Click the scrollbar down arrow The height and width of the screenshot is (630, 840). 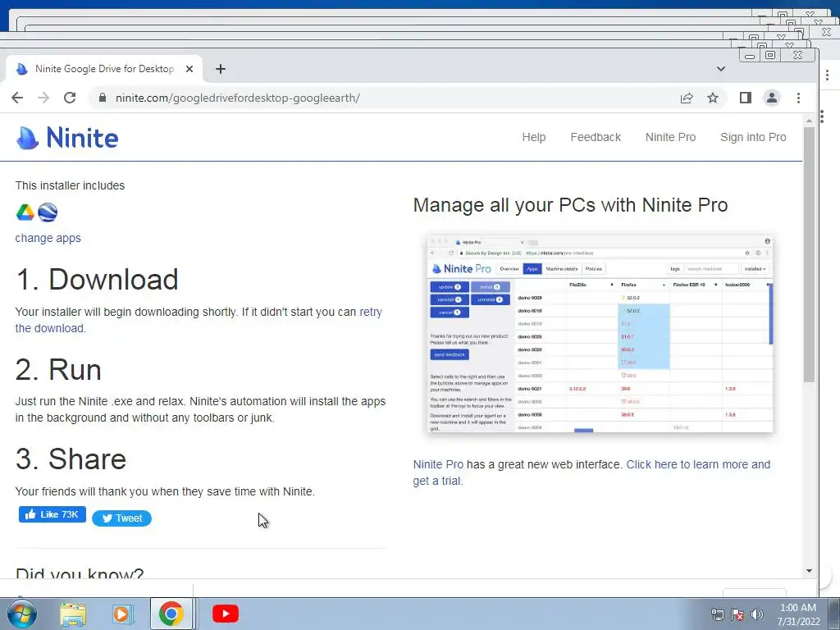(809, 571)
